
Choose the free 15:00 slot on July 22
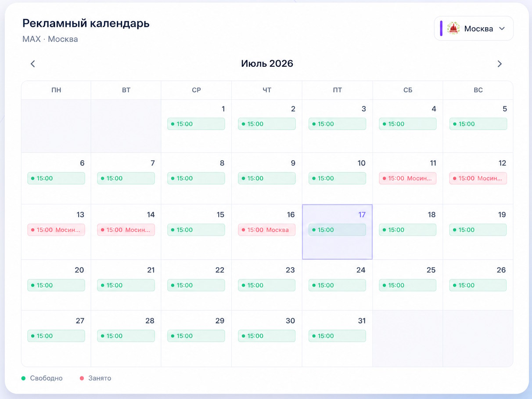coord(196,285)
